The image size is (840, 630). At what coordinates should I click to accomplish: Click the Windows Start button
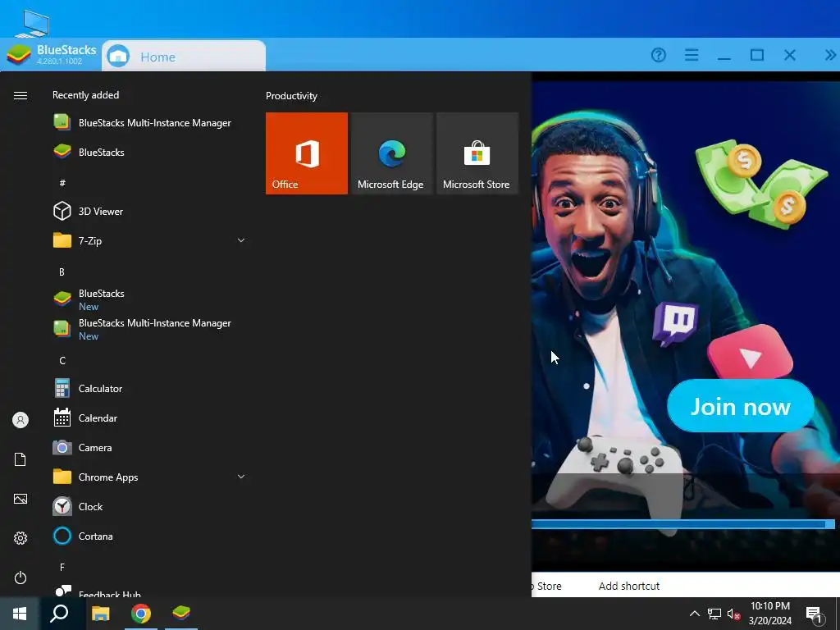[20, 614]
